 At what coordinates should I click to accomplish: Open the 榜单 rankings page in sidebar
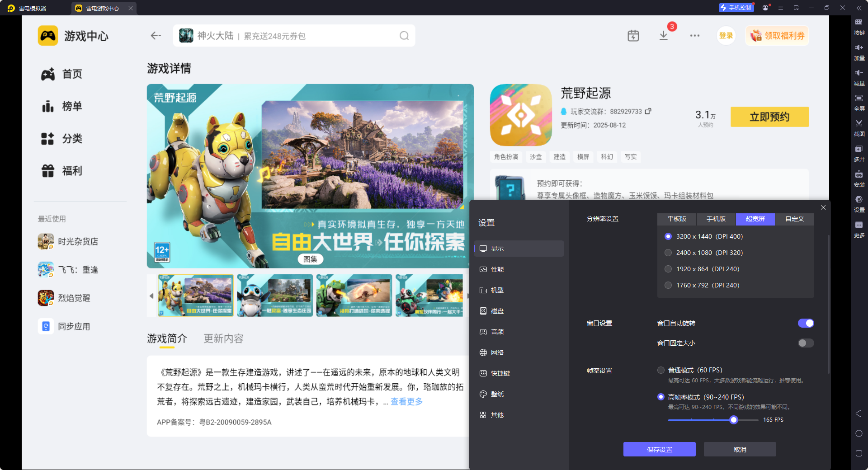[x=72, y=106]
